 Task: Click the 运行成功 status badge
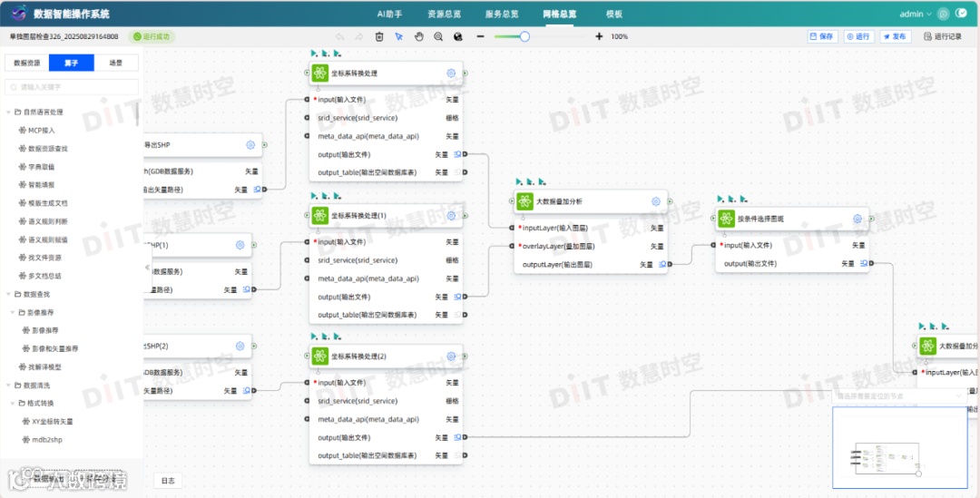tap(152, 37)
